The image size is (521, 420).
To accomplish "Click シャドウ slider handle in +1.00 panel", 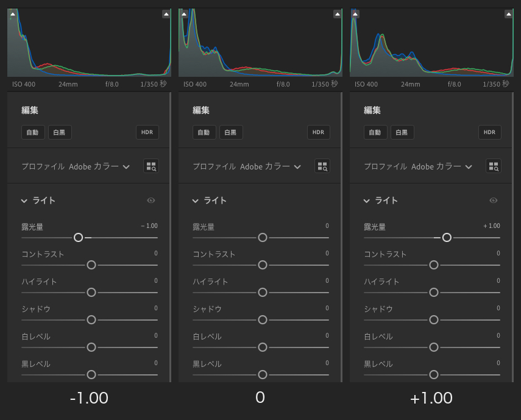I will (434, 319).
